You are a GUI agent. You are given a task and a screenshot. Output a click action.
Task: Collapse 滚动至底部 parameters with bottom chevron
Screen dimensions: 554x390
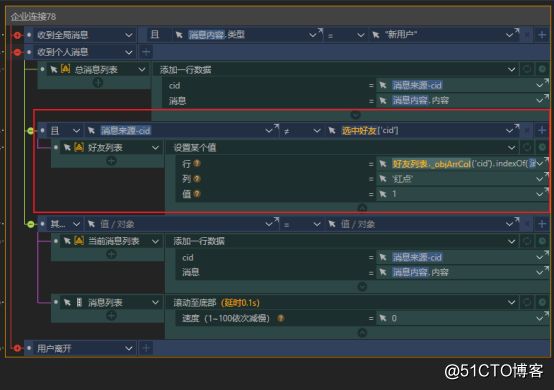362,332
